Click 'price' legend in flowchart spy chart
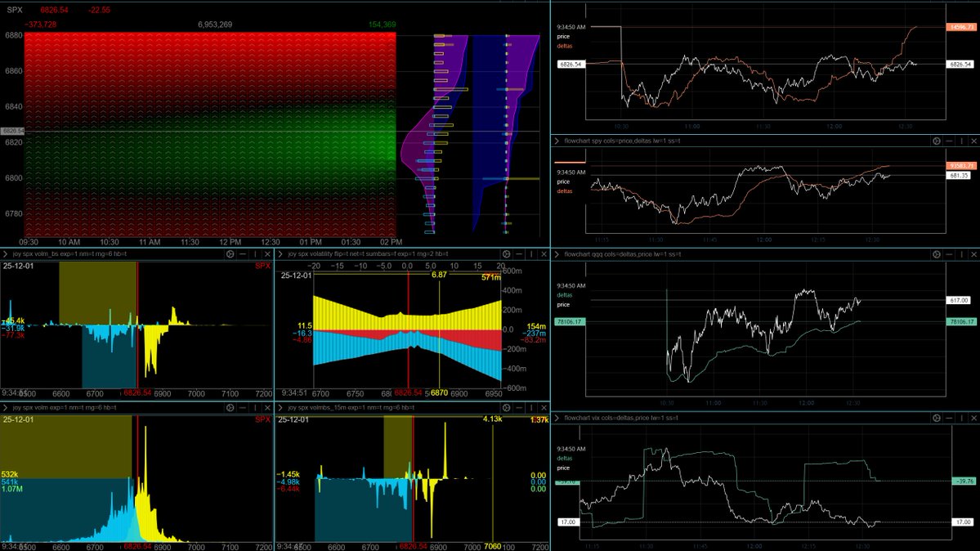The height and width of the screenshot is (551, 980). [563, 181]
